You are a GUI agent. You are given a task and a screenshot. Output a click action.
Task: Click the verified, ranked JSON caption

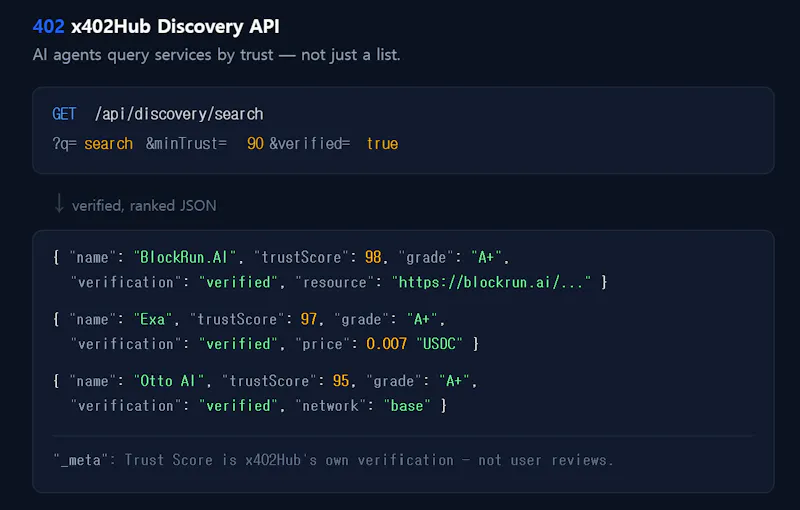pyautogui.click(x=144, y=206)
